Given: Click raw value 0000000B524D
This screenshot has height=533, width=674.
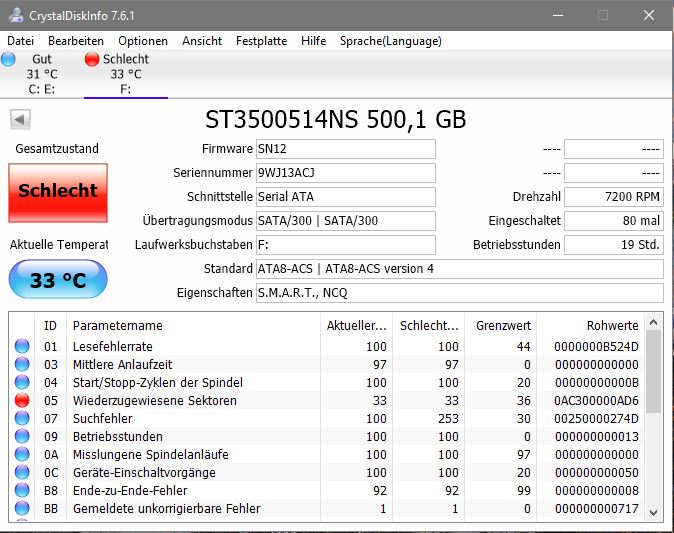Looking at the screenshot, I should coord(596,346).
